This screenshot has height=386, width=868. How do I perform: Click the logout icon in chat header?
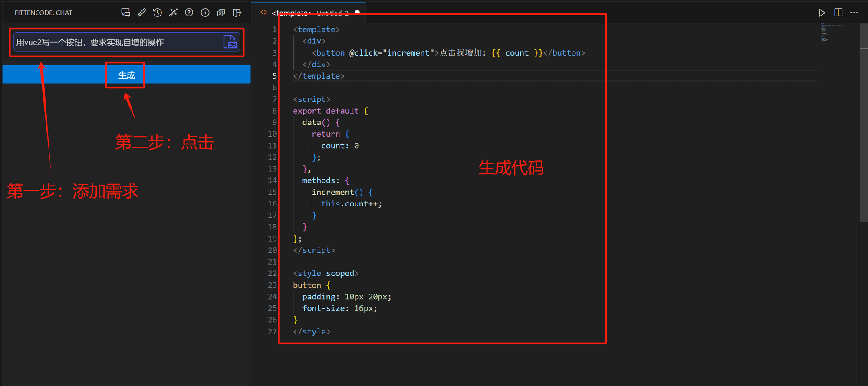(237, 13)
